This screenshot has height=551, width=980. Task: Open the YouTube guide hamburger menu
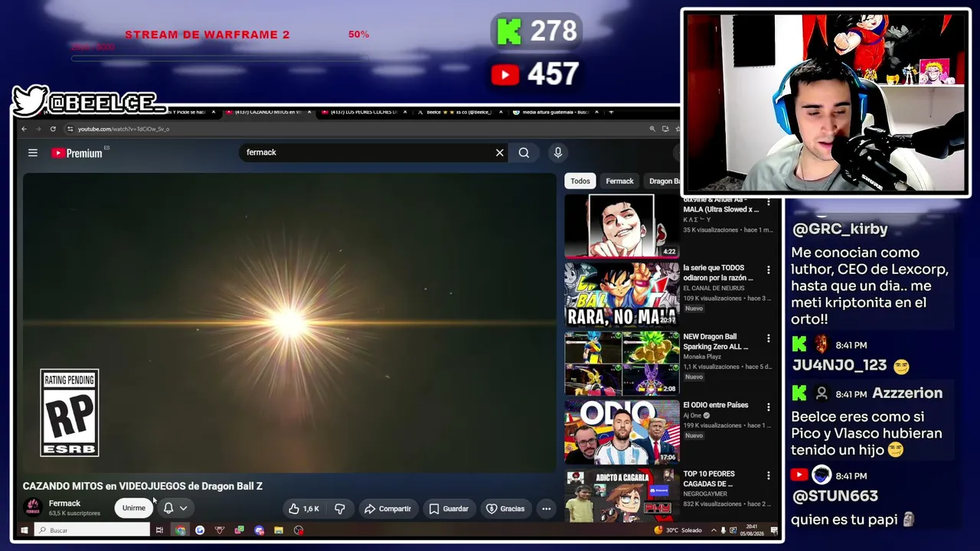point(33,153)
